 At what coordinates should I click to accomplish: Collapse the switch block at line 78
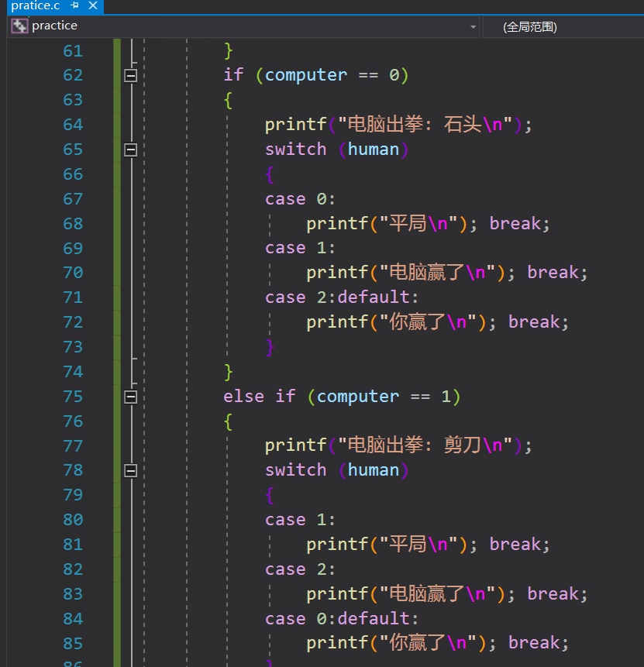pos(131,471)
